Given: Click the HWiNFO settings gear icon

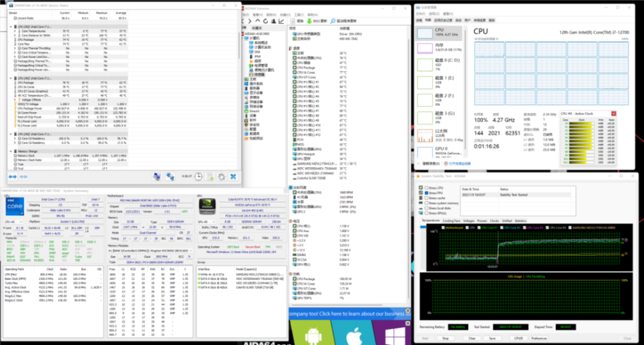Looking at the screenshot, I should pos(220,176).
